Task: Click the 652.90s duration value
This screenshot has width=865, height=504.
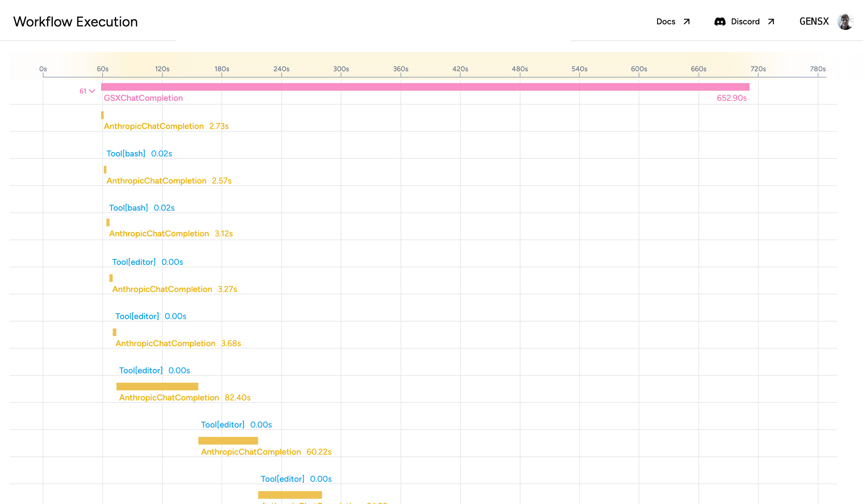Action: tap(731, 98)
